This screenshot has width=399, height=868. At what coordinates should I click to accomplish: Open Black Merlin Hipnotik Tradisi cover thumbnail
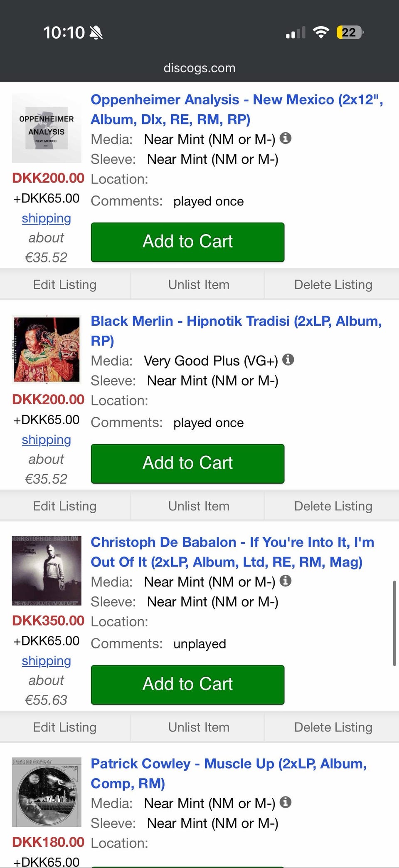[47, 349]
